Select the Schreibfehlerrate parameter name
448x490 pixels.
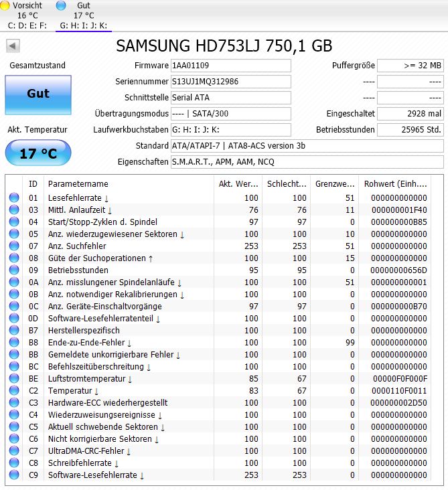click(x=83, y=463)
